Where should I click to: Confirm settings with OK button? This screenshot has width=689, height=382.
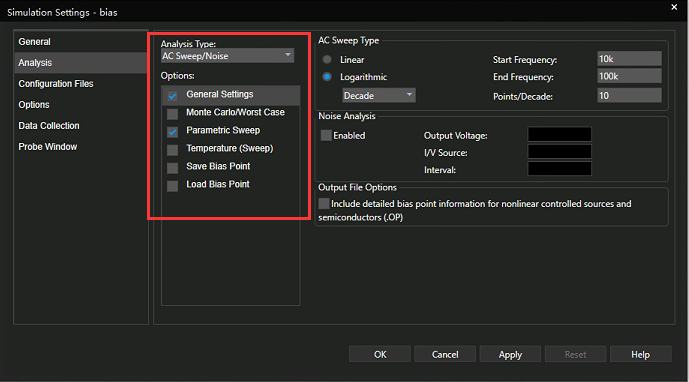click(x=380, y=354)
